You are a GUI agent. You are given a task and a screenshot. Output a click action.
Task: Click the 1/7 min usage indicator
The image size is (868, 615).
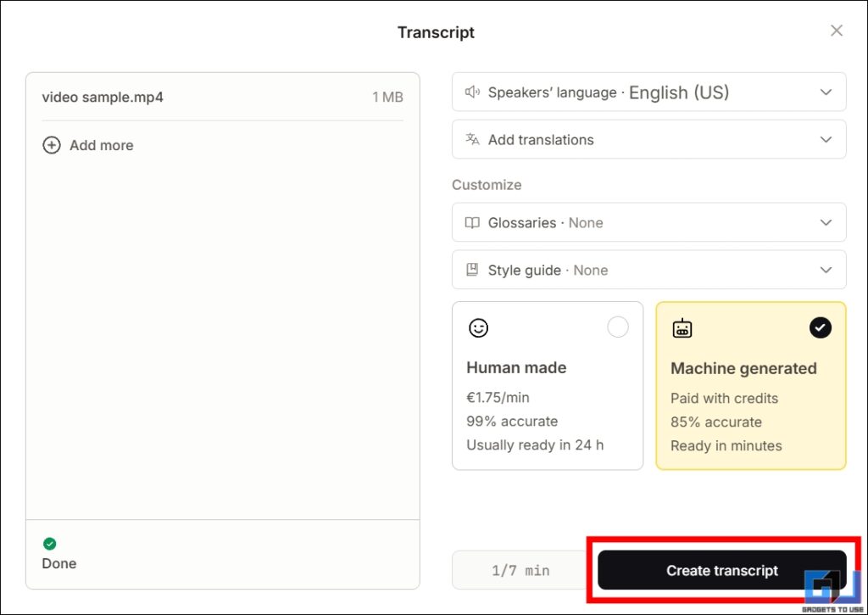[x=520, y=571]
